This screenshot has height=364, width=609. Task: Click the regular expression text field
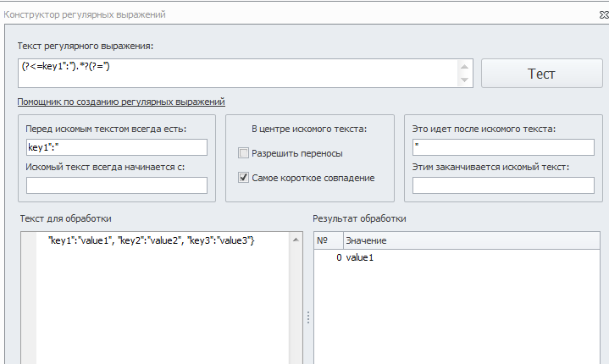click(238, 74)
